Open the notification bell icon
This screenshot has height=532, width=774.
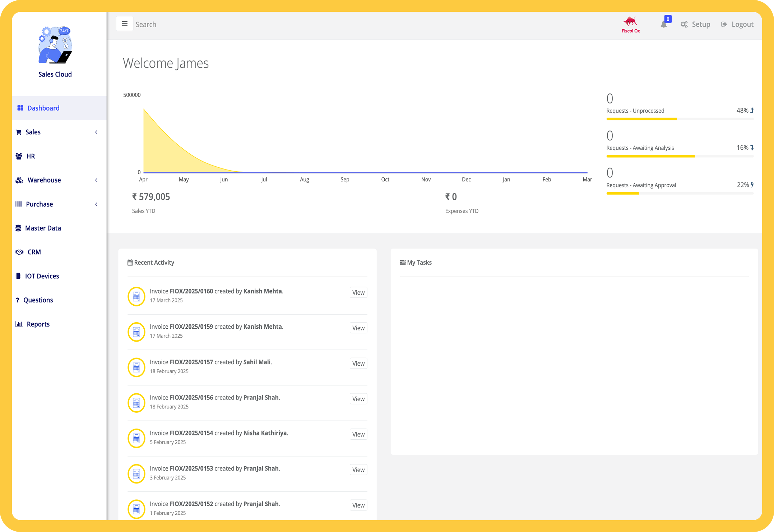[663, 24]
